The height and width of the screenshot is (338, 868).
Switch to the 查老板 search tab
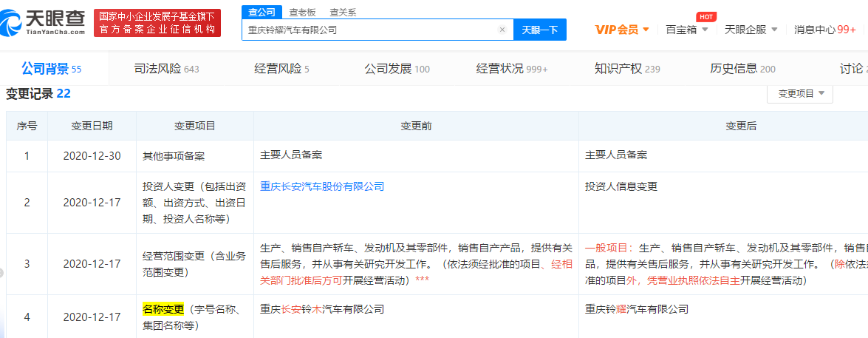301,12
